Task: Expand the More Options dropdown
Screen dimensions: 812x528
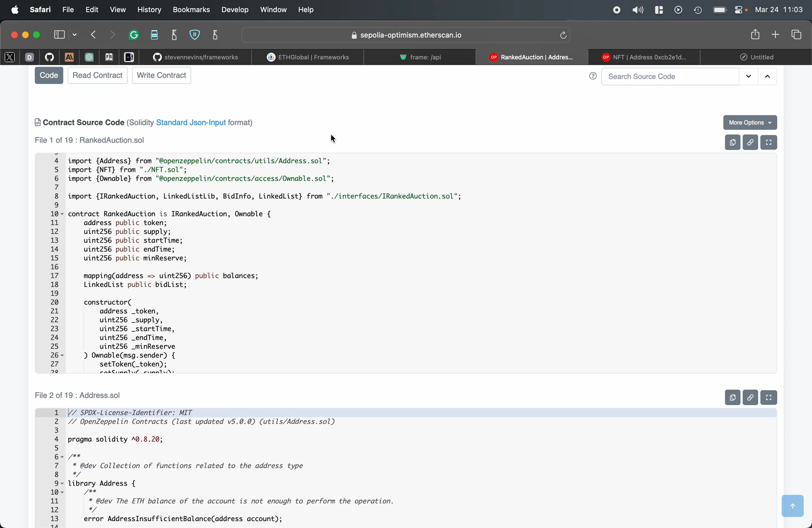Action: (x=750, y=122)
